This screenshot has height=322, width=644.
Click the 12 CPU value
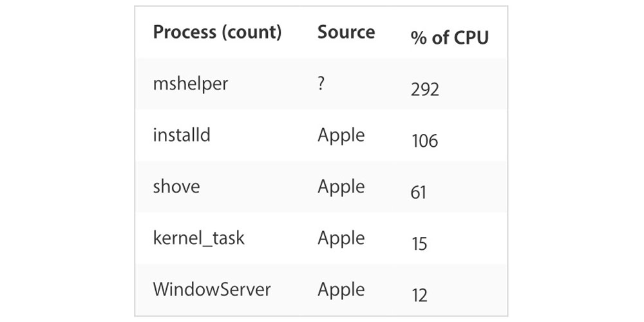click(419, 295)
